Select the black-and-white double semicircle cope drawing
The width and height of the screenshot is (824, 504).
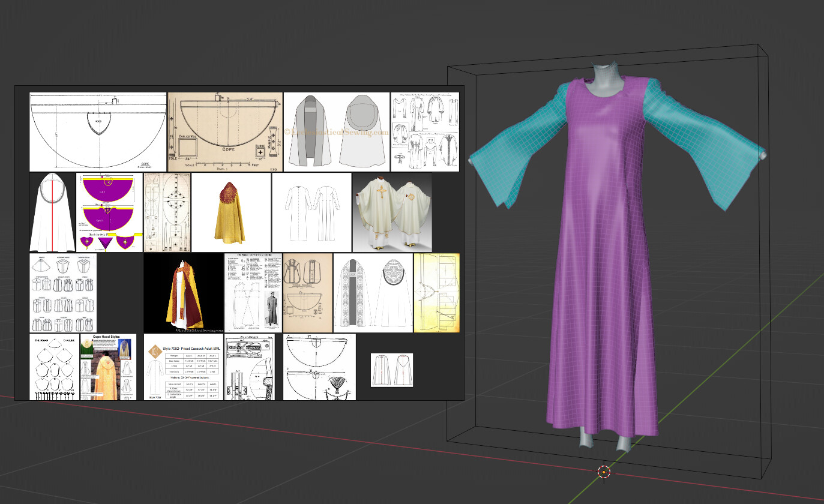319,367
